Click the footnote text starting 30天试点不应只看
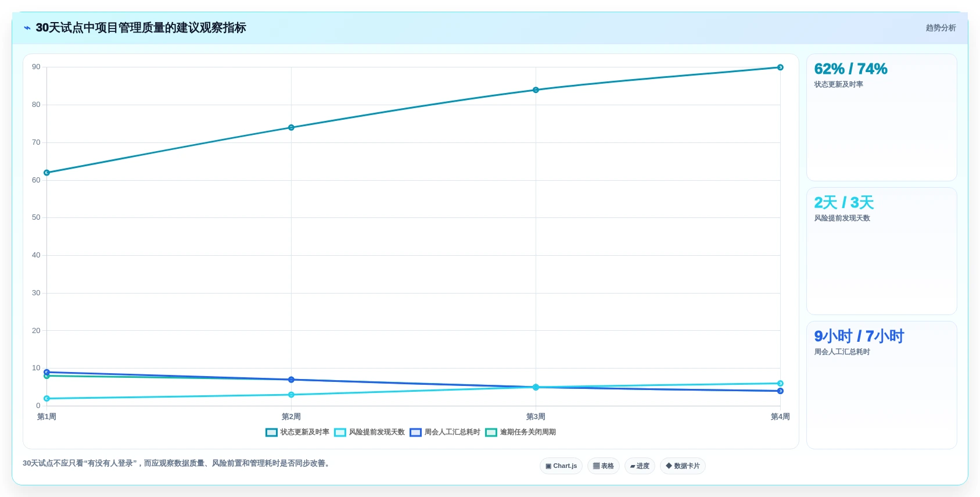The image size is (980, 497). (178, 463)
